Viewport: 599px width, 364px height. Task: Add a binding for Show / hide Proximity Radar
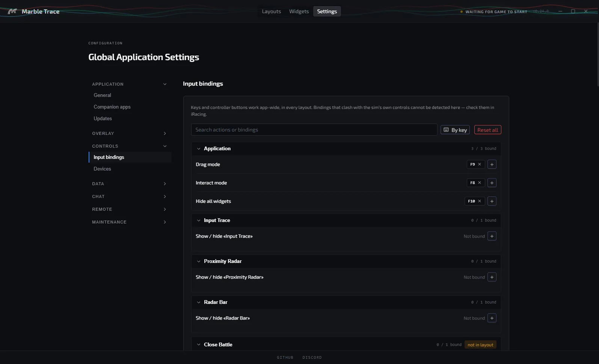point(492,277)
